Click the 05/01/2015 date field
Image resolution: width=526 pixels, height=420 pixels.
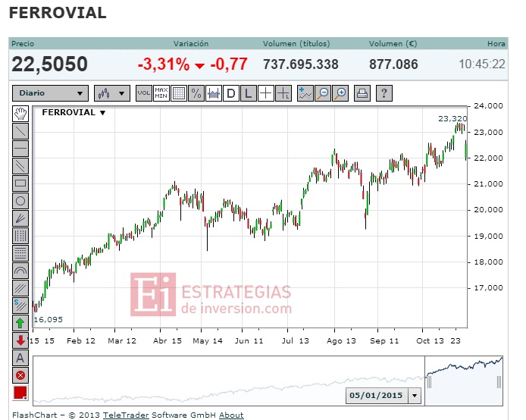pyautogui.click(x=377, y=396)
